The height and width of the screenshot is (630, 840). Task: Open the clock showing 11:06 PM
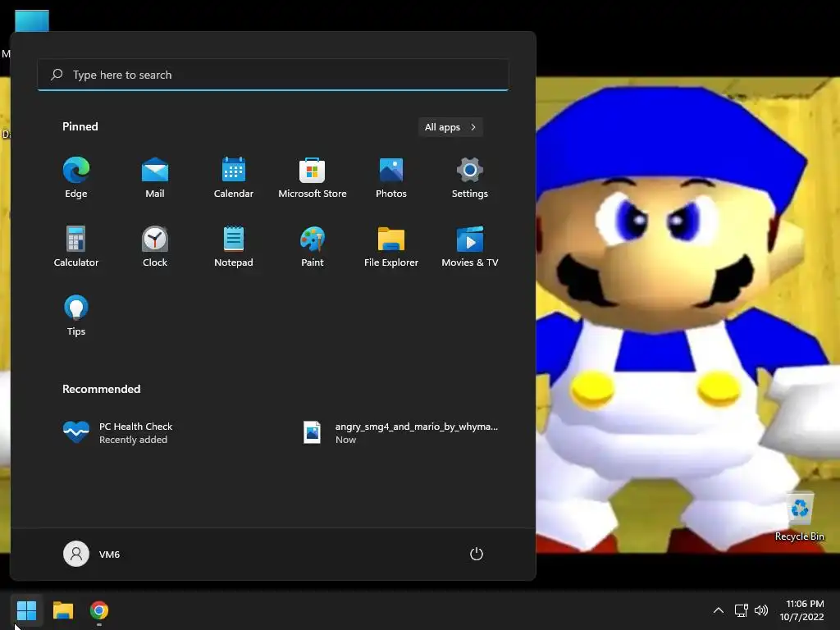click(802, 610)
